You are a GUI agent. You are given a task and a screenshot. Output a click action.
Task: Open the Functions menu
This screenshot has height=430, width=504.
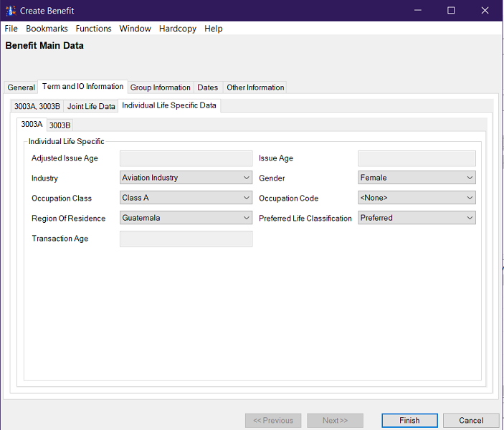pyautogui.click(x=93, y=29)
